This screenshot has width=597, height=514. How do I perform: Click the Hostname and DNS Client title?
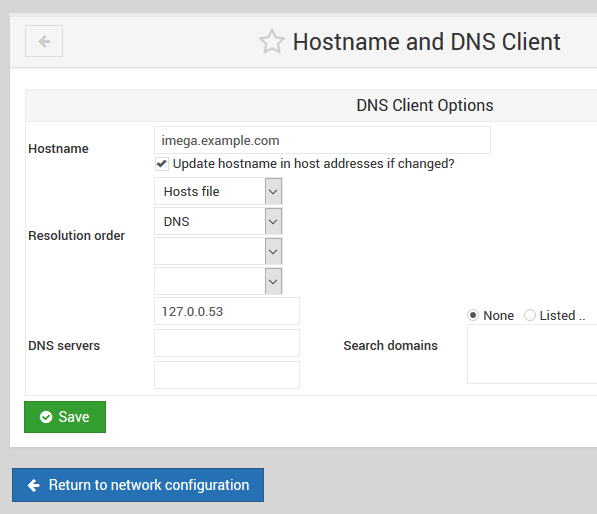426,42
